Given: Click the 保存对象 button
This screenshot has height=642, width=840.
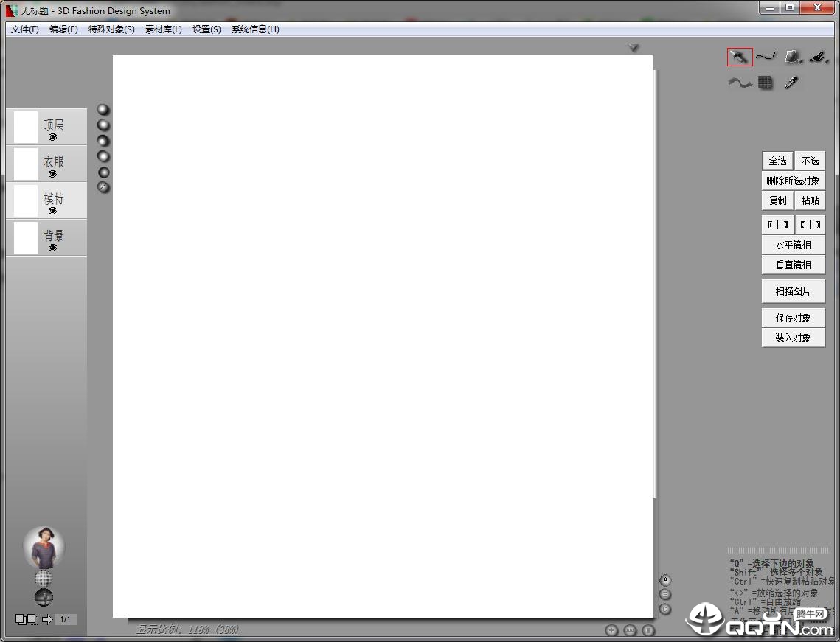Looking at the screenshot, I should (794, 318).
